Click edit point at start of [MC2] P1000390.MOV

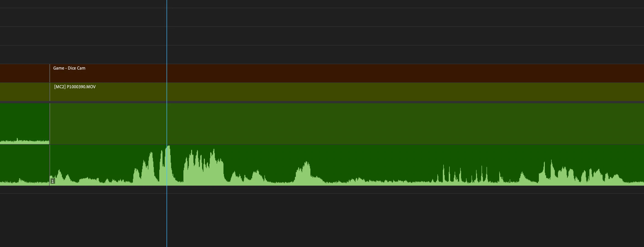pyautogui.click(x=50, y=92)
